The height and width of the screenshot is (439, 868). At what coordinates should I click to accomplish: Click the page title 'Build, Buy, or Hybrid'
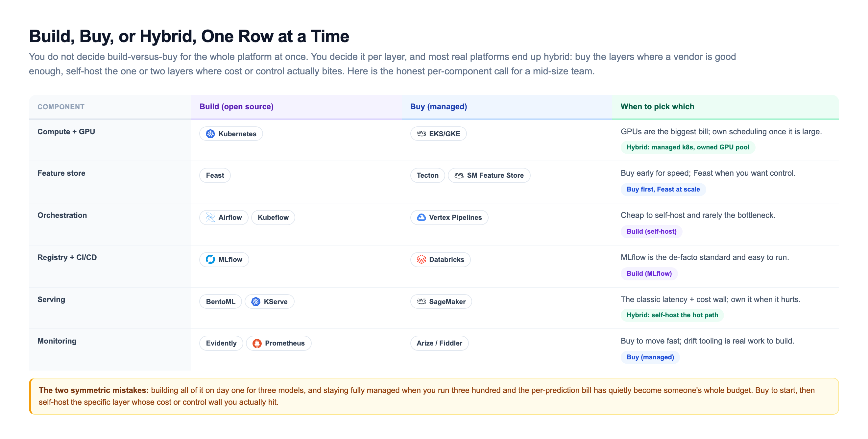112,37
